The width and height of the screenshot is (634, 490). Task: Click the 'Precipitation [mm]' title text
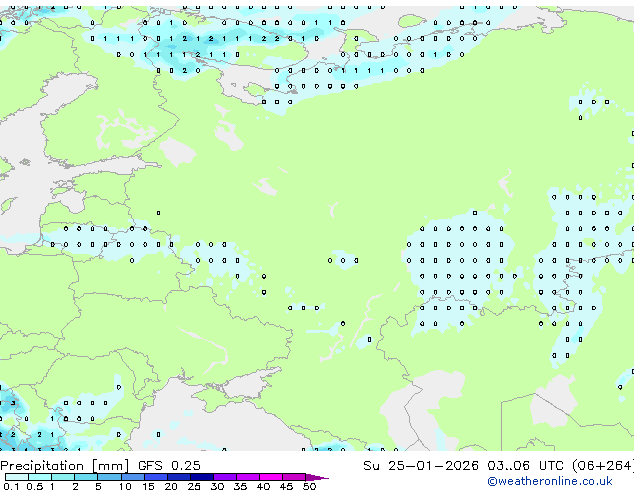[64, 466]
